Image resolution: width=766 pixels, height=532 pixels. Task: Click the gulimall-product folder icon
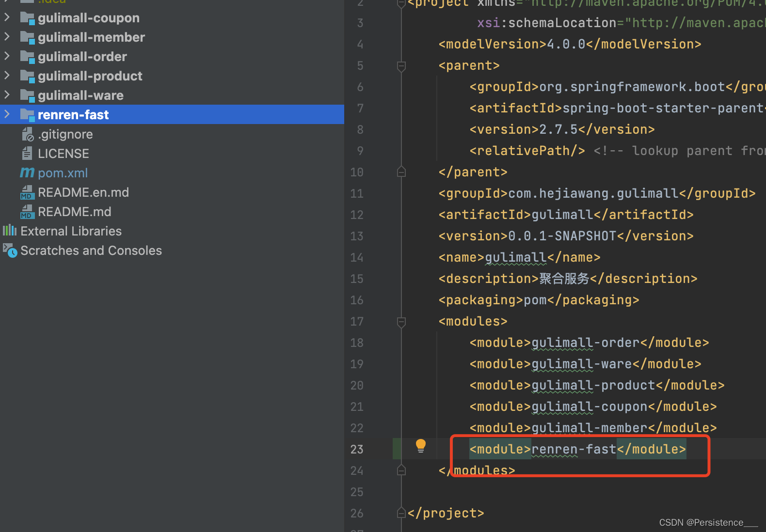coord(27,76)
